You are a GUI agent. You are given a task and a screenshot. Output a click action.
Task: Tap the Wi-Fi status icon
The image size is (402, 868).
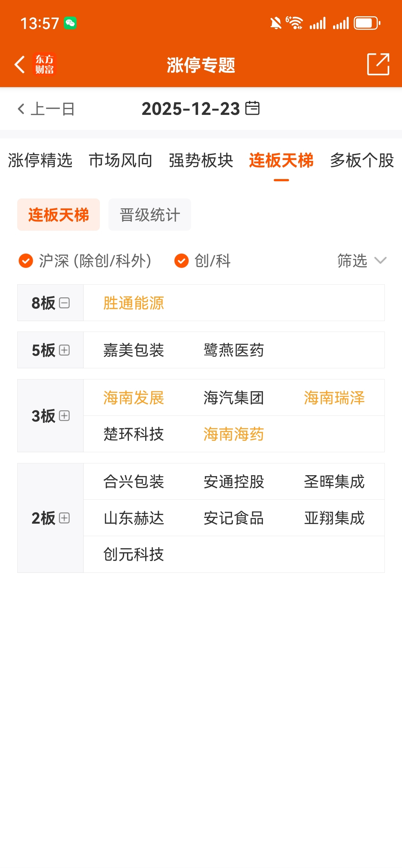coord(295,23)
